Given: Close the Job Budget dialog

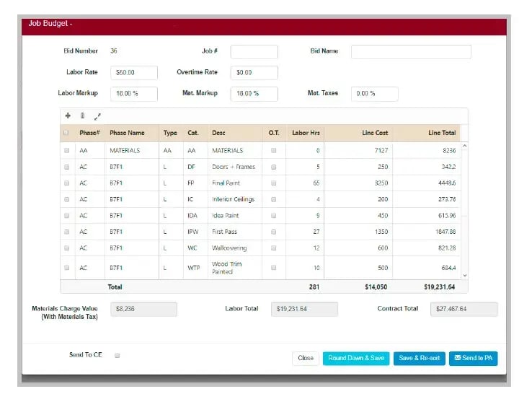Looking at the screenshot, I should (x=306, y=358).
